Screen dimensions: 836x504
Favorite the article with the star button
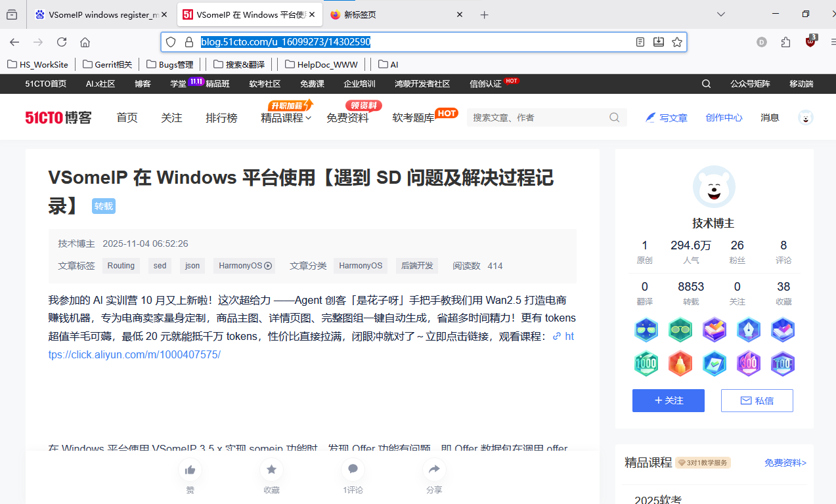[271, 469]
